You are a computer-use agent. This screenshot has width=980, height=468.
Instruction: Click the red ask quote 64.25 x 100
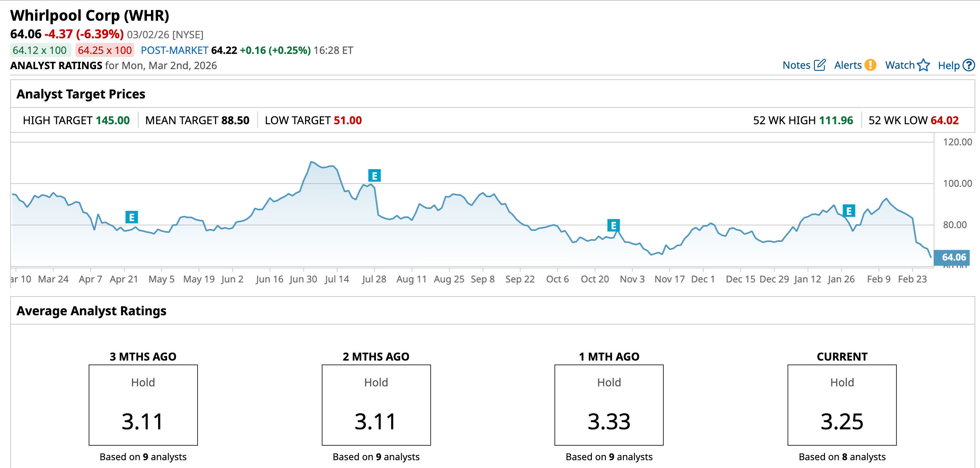tap(105, 50)
